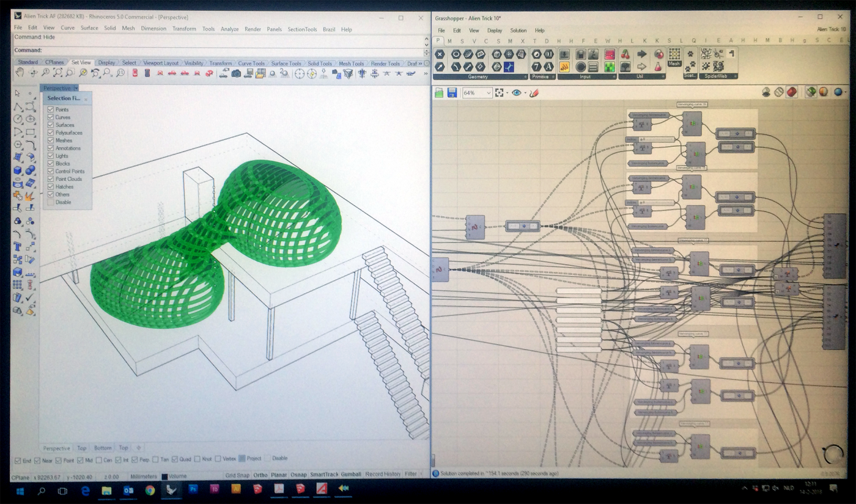Click the cherry icon in Util panel
The height and width of the screenshot is (504, 856).
(625, 54)
